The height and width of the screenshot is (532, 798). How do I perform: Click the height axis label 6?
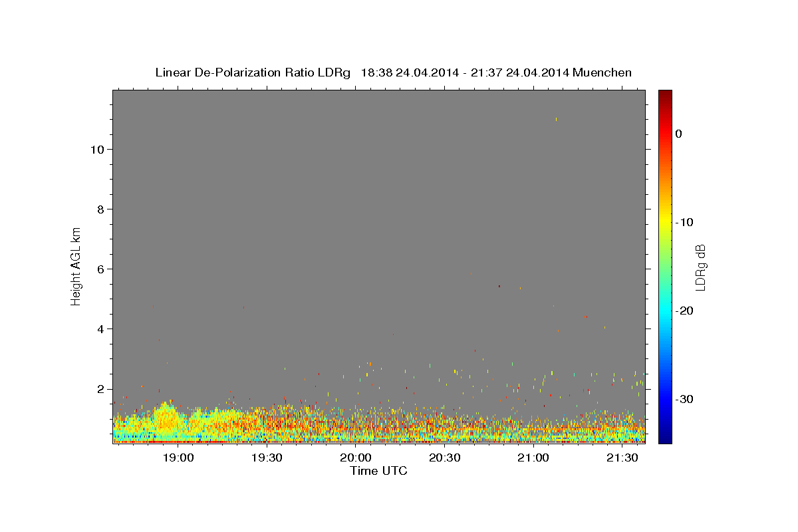coord(100,269)
